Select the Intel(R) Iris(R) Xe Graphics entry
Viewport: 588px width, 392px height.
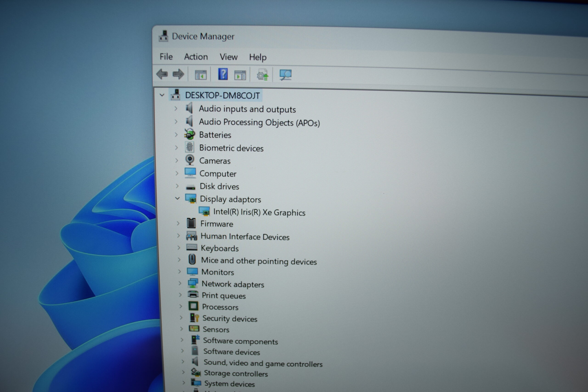tap(259, 212)
